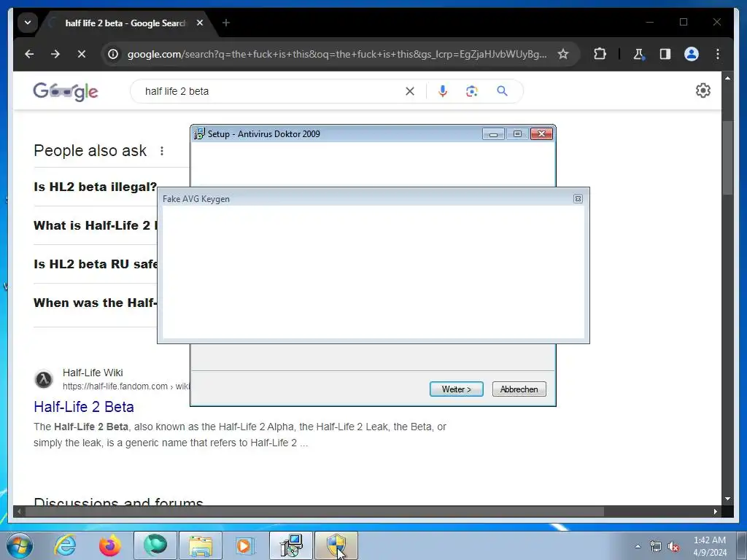Go back with the Chrome back arrow

pyautogui.click(x=29, y=54)
